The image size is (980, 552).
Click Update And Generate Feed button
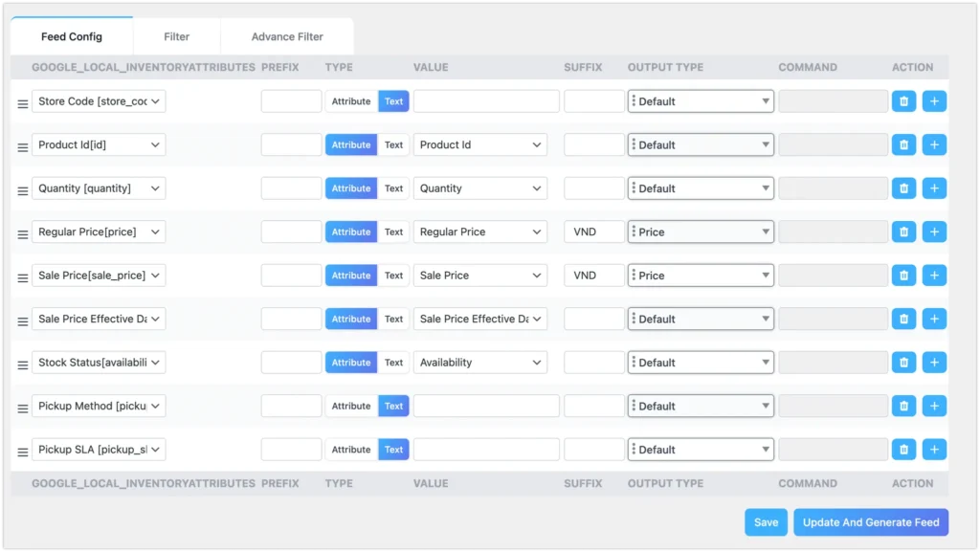click(x=871, y=522)
